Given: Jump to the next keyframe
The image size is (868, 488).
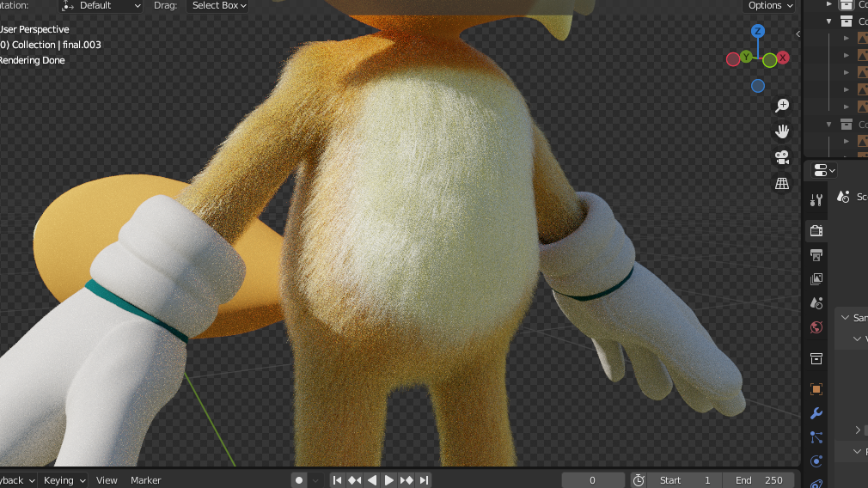Looking at the screenshot, I should (406, 480).
